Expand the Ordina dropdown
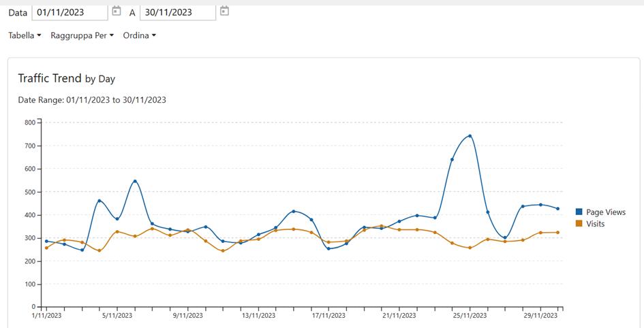 (139, 35)
